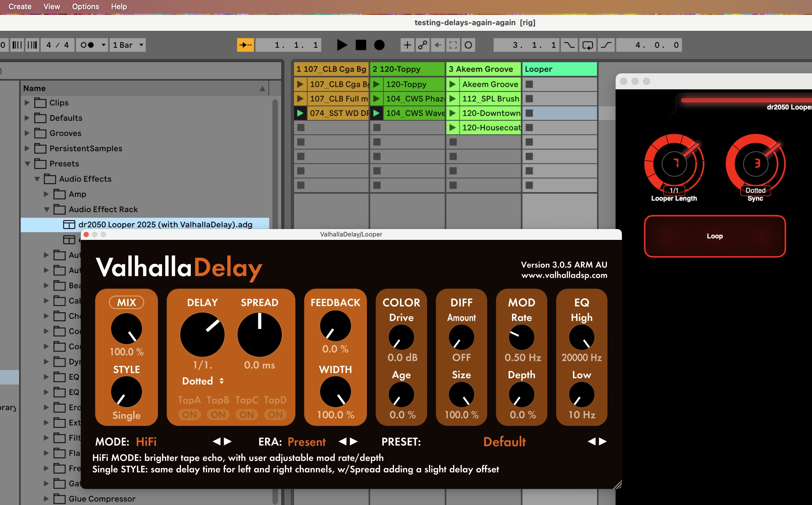Open the Create menu
The image size is (812, 505).
pos(20,6)
